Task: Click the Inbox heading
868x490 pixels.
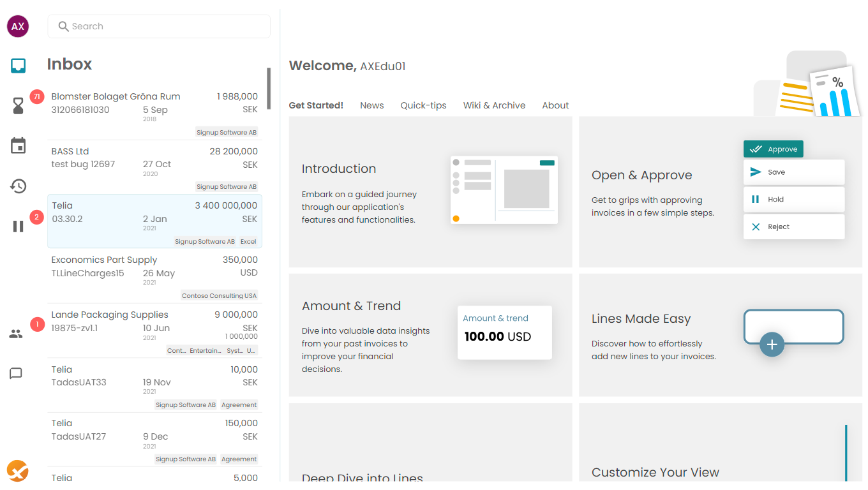Action: click(x=70, y=64)
